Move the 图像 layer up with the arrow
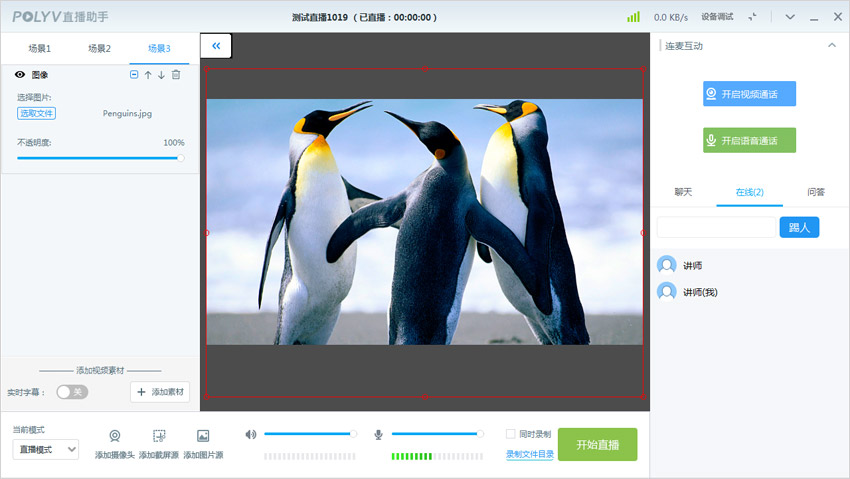The width and height of the screenshot is (850, 479). (148, 75)
